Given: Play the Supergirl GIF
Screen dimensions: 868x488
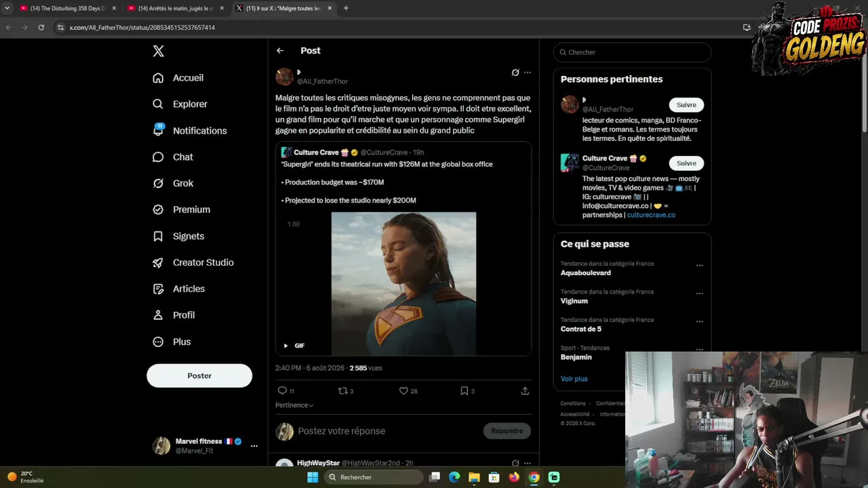Looking at the screenshot, I should pyautogui.click(x=285, y=346).
